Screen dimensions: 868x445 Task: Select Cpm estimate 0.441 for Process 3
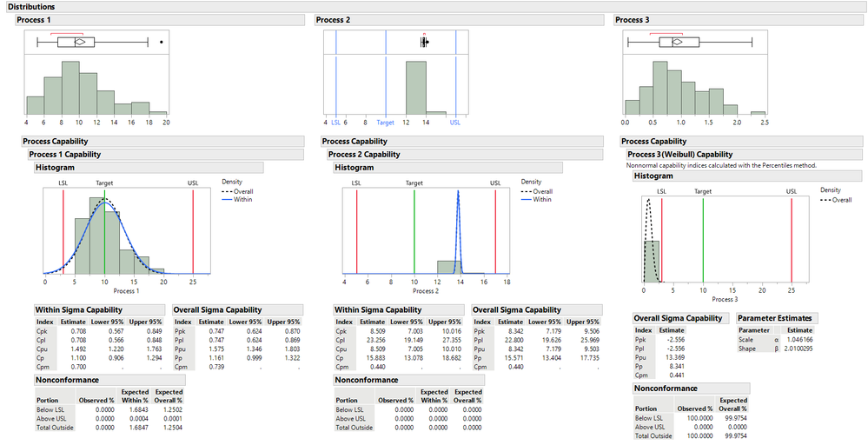pyautogui.click(x=677, y=375)
